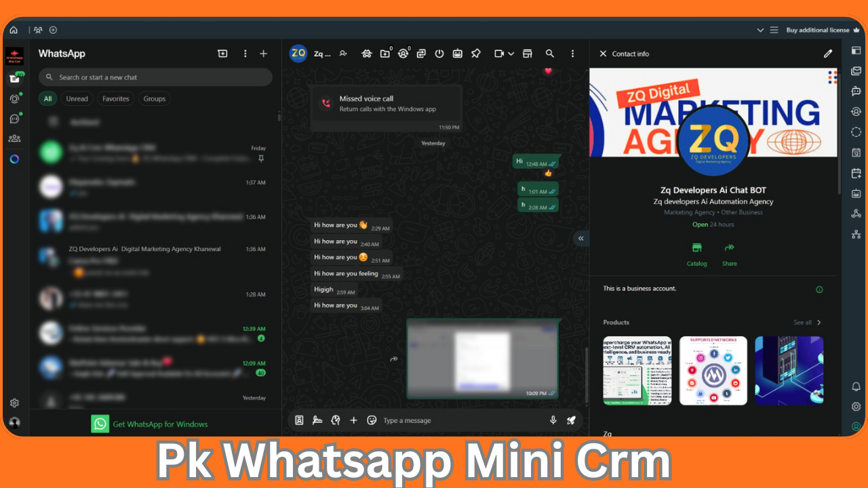Screen dimensions: 868x488
Task: Open the Catalog from contact info
Action: click(x=697, y=254)
